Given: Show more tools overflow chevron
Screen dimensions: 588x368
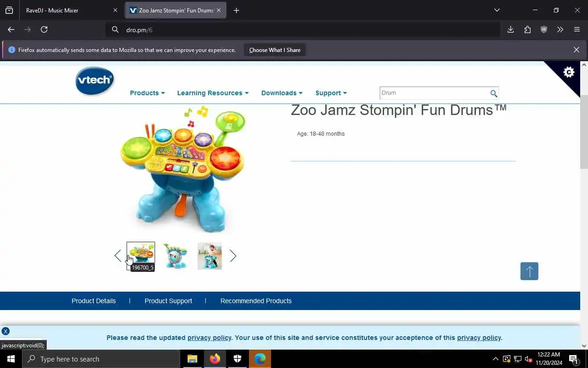Looking at the screenshot, I should pos(560,29).
